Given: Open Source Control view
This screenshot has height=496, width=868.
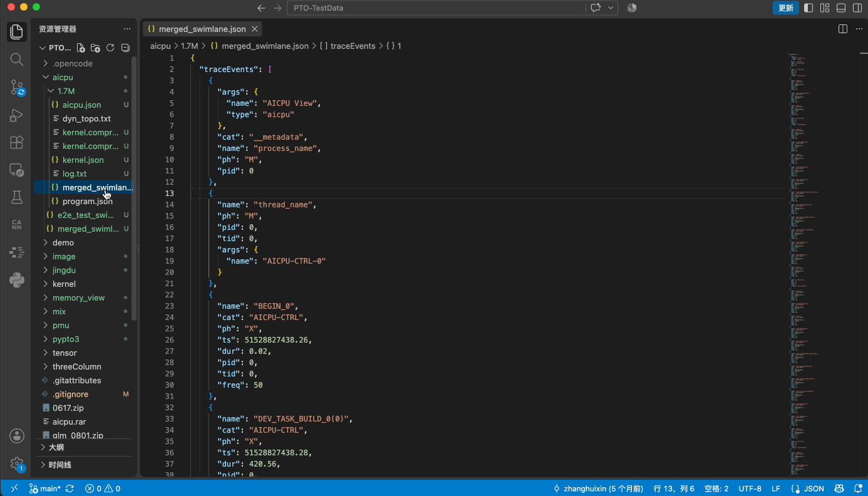Looking at the screenshot, I should coord(17,88).
